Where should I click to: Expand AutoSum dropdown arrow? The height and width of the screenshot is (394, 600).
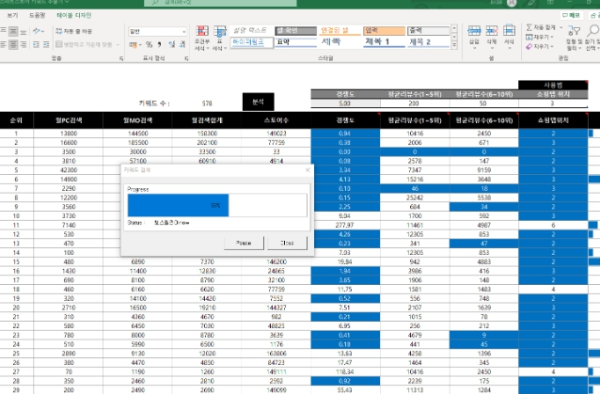point(561,28)
